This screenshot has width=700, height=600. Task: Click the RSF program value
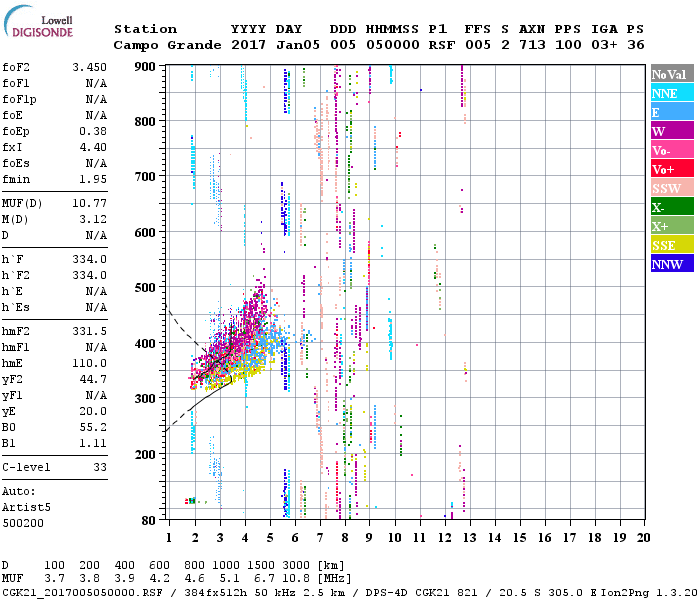(x=442, y=45)
